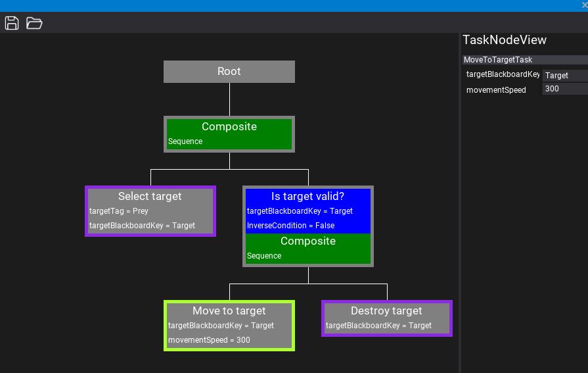Select the 'Select target' task node
This screenshot has width=588, height=373.
point(150,211)
